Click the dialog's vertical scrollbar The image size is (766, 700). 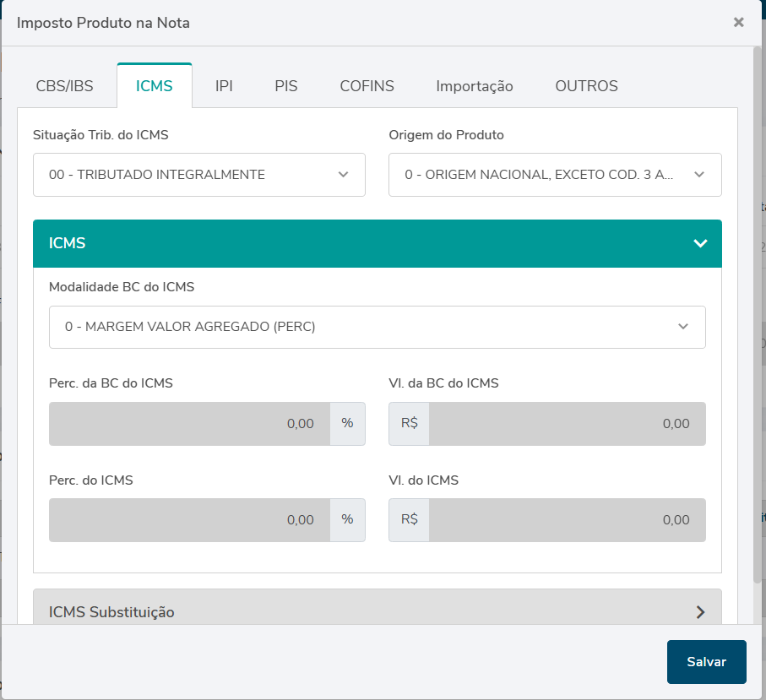tap(758, 312)
